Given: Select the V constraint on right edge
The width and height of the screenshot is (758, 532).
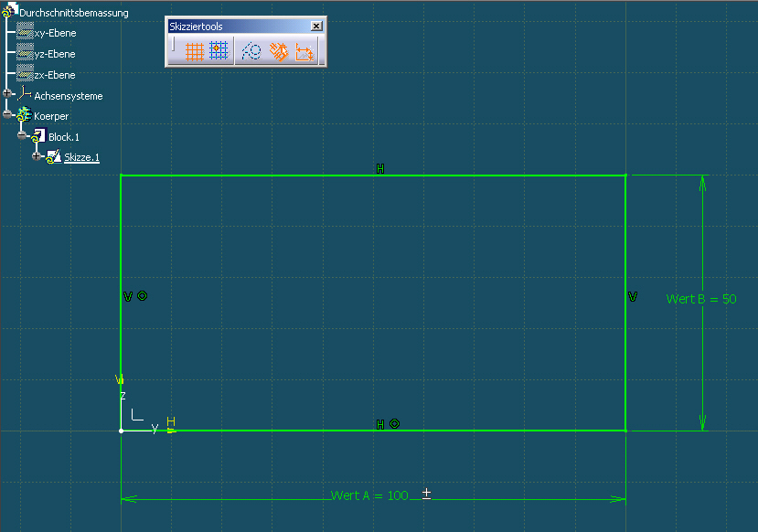Looking at the screenshot, I should click(633, 297).
